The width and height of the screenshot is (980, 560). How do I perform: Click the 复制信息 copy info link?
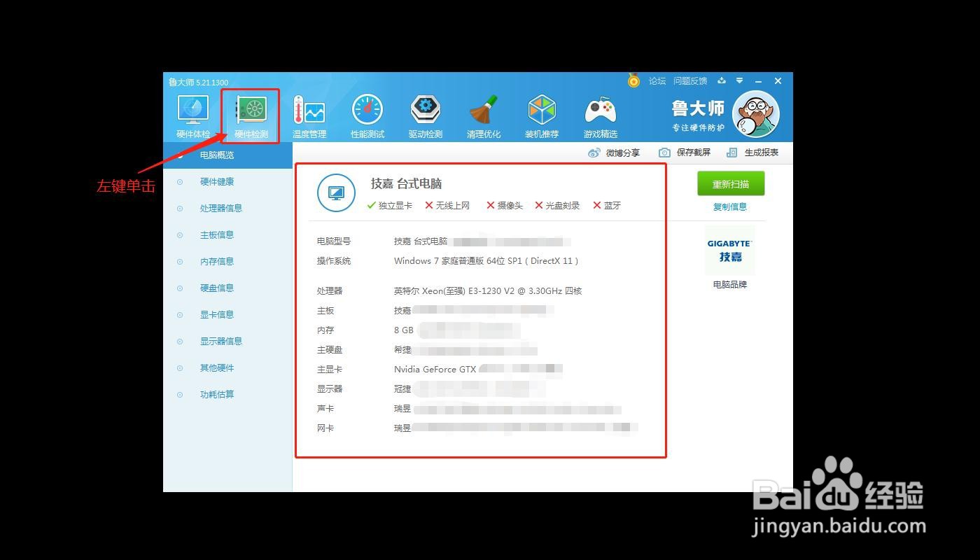[730, 206]
